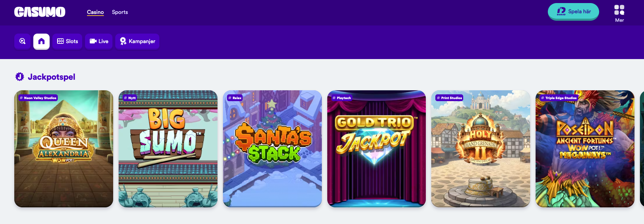Select the Casino tab
This screenshot has height=224, width=644.
[x=95, y=12]
